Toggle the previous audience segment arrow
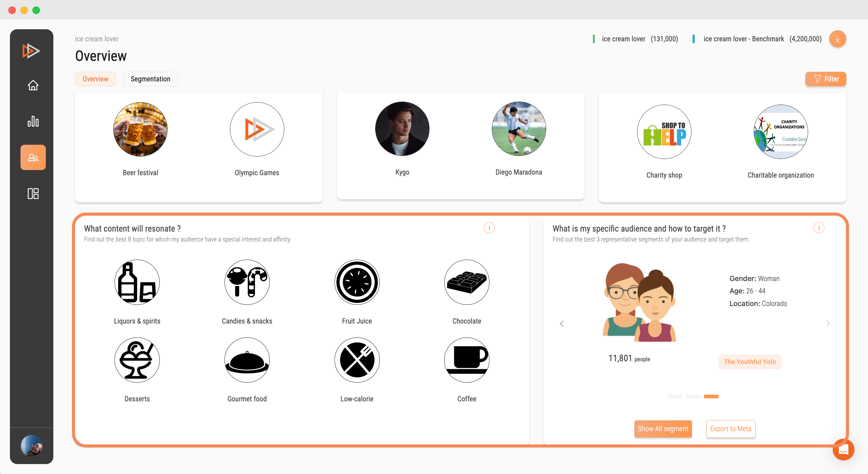This screenshot has height=474, width=868. pyautogui.click(x=562, y=324)
